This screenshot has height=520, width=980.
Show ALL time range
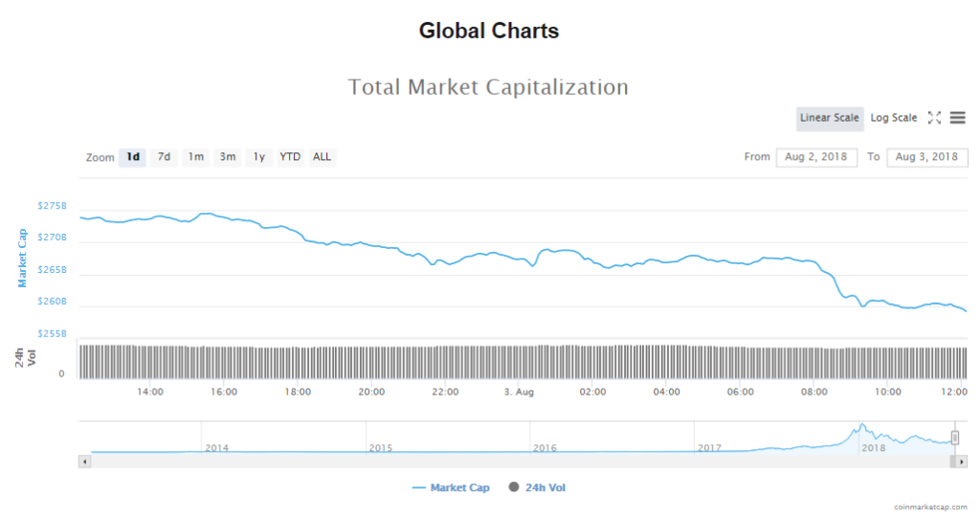click(x=323, y=157)
